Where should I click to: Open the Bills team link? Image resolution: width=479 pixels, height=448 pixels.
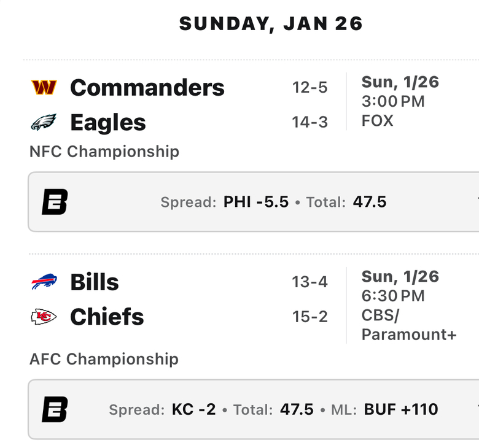pos(95,282)
